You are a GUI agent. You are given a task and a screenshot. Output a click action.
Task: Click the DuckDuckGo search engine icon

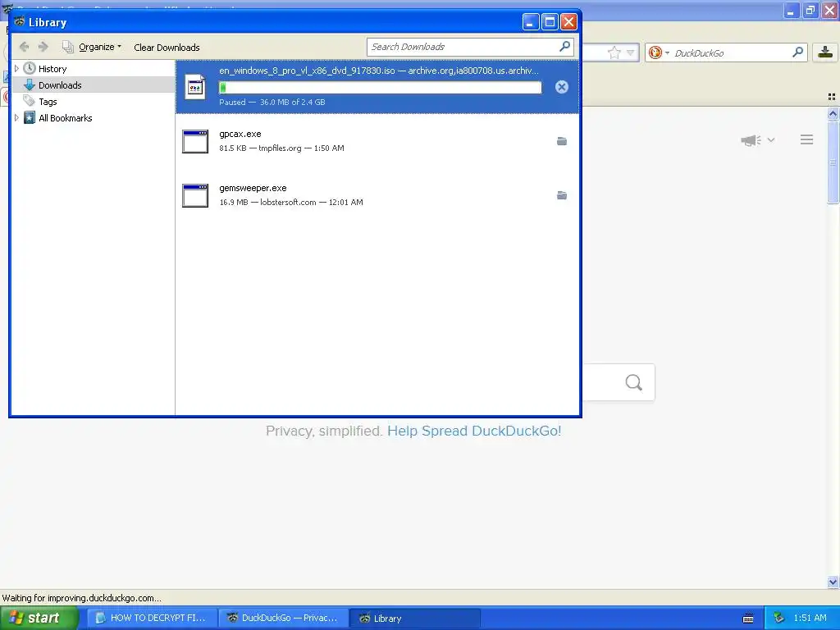pos(655,52)
